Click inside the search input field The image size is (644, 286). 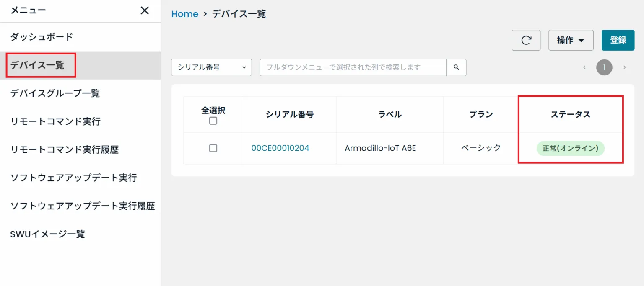click(x=352, y=67)
